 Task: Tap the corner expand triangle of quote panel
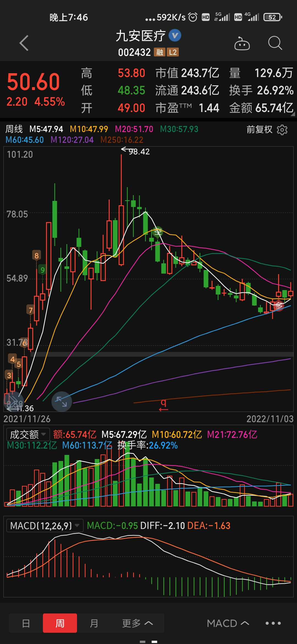293,114
